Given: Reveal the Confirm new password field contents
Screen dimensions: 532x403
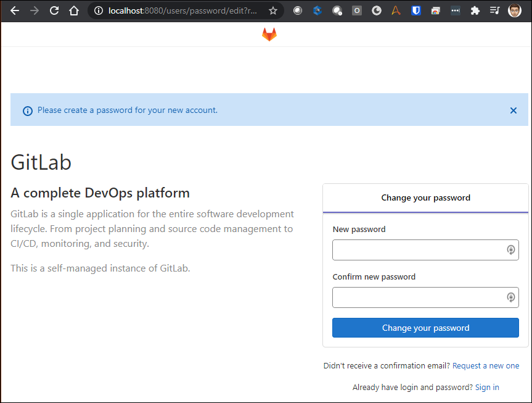Looking at the screenshot, I should point(510,297).
